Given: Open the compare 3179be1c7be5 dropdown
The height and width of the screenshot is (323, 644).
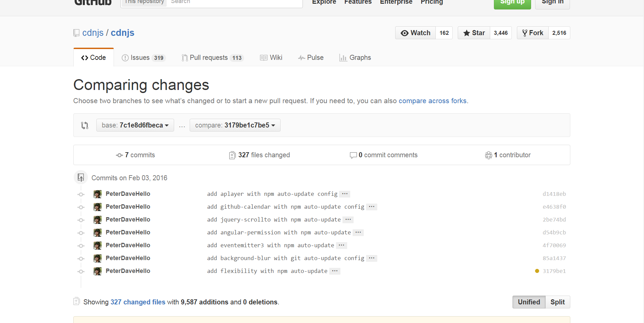Looking at the screenshot, I should click(x=235, y=125).
